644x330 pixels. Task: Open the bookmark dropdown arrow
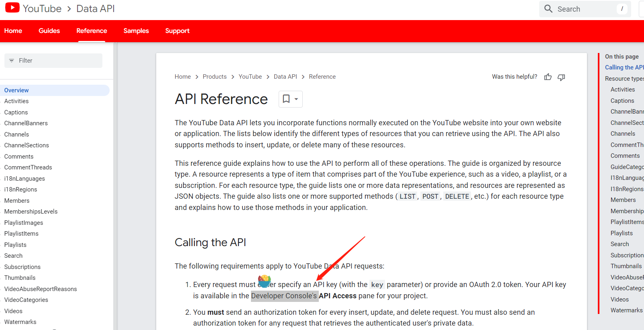(x=296, y=99)
